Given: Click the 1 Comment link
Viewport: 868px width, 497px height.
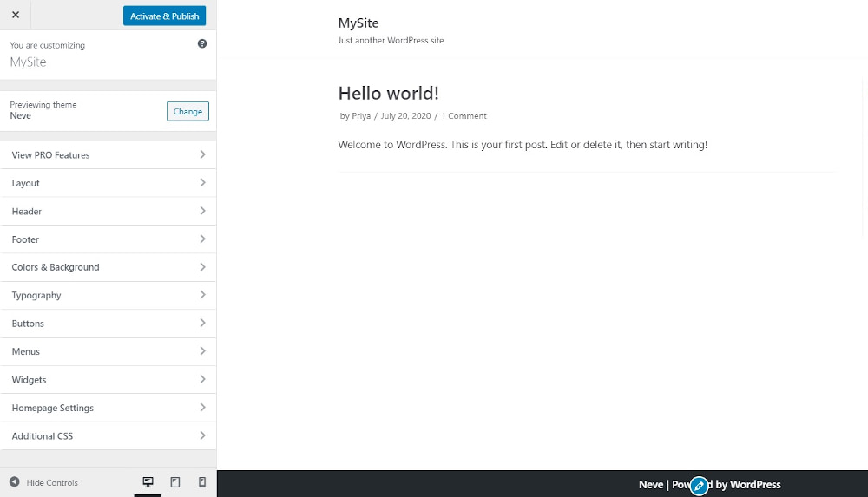Looking at the screenshot, I should click(464, 116).
